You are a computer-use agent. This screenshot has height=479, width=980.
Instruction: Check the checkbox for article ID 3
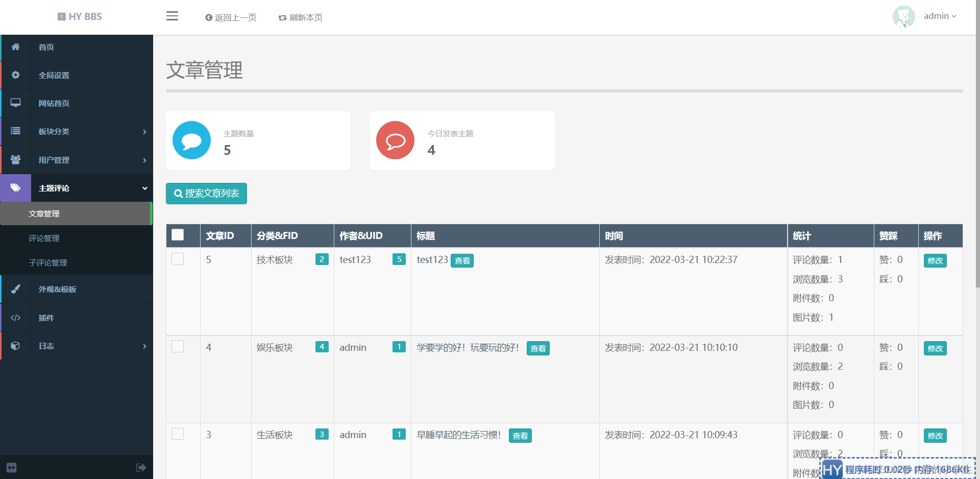pos(178,434)
